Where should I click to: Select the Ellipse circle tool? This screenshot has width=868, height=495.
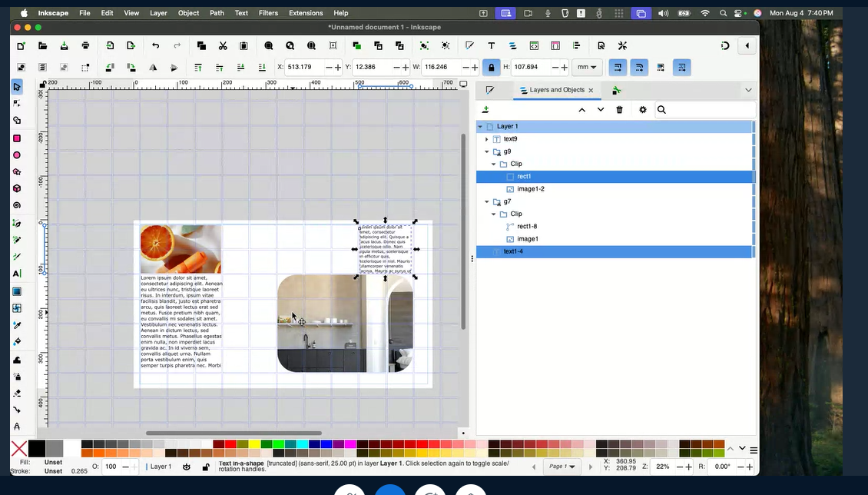coord(17,155)
